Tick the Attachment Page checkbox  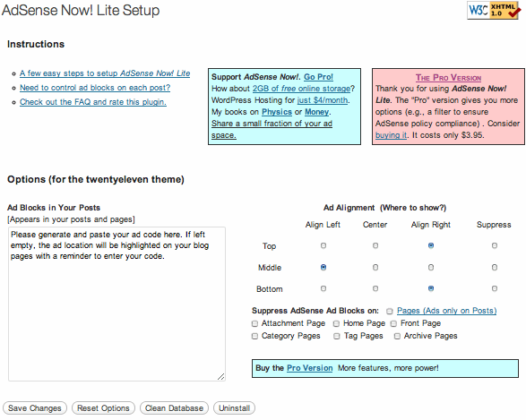tap(255, 323)
